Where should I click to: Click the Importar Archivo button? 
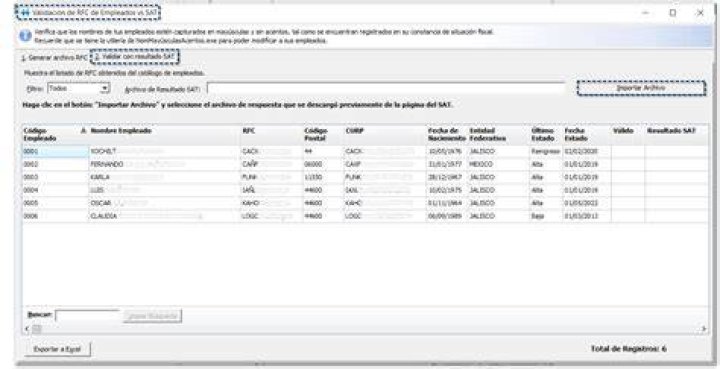coord(641,88)
